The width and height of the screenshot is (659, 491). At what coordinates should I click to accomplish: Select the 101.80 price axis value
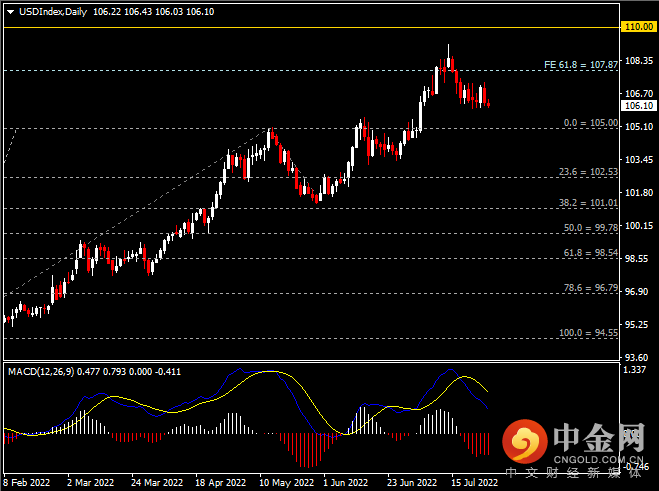(639, 193)
